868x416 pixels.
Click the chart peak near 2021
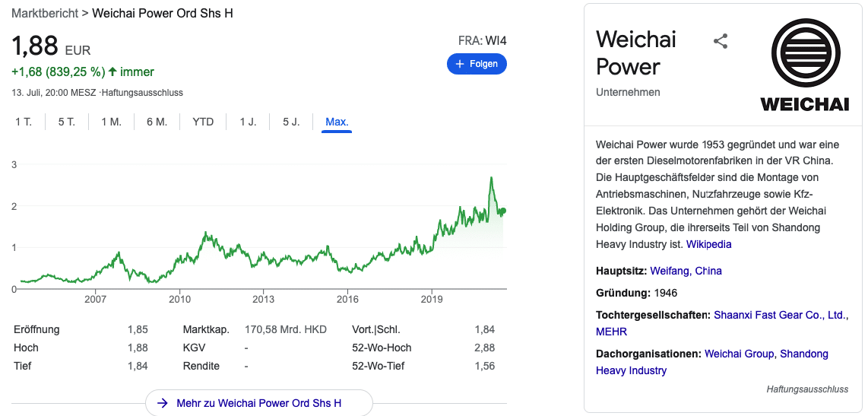coord(491,178)
